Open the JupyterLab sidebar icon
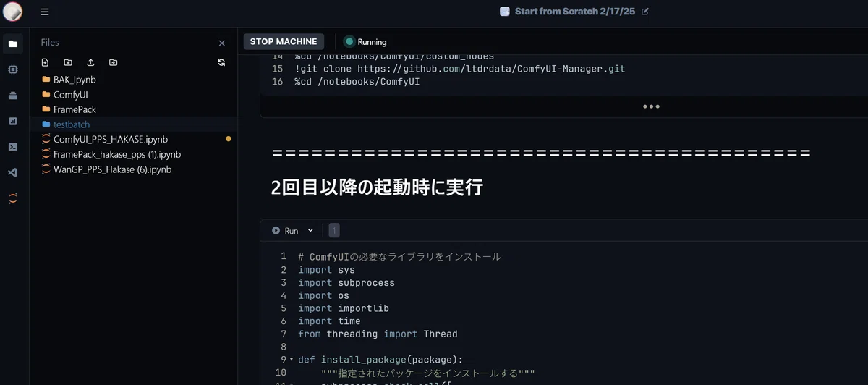 tap(12, 198)
